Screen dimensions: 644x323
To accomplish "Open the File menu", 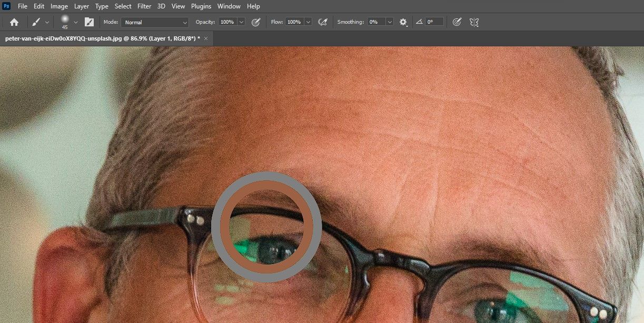I will pos(23,6).
